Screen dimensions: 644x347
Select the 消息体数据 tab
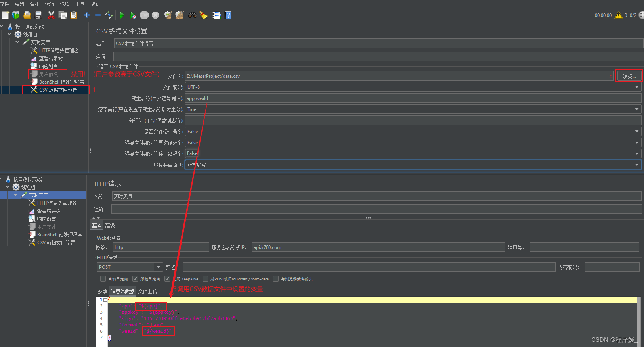coord(123,291)
